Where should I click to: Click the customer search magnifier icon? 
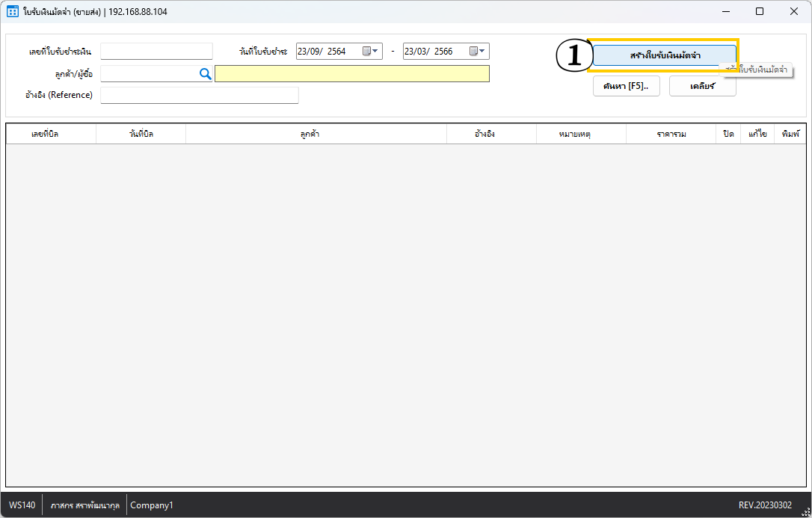click(x=205, y=73)
